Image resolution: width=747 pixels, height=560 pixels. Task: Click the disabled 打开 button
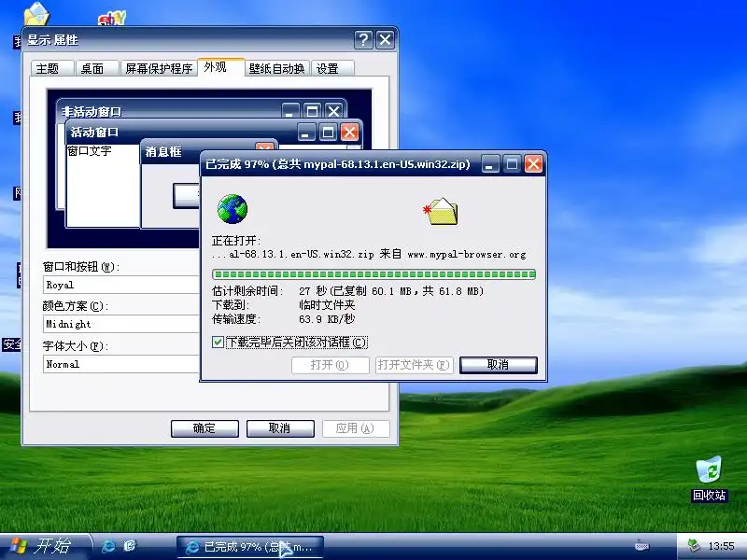coord(331,365)
